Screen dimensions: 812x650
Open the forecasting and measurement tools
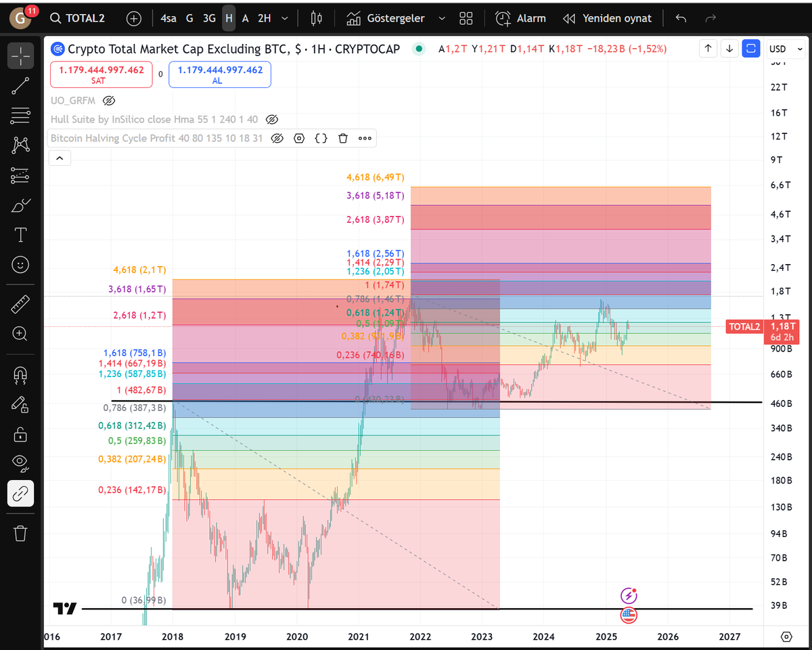20,175
